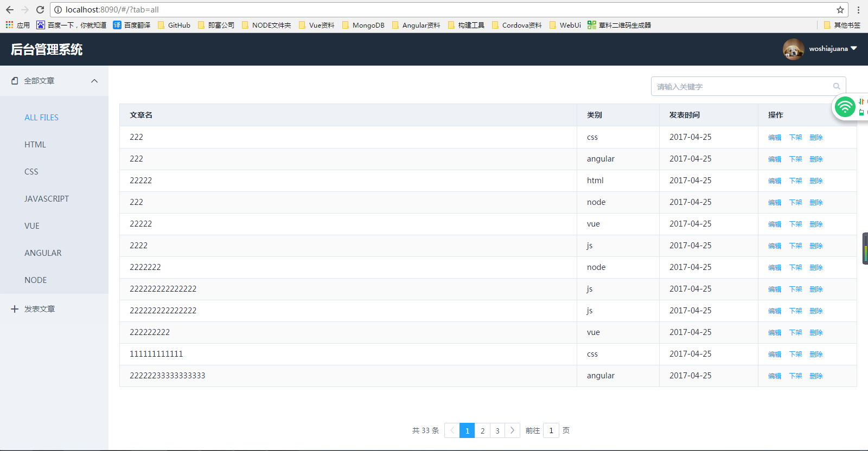The width and height of the screenshot is (868, 451).
Task: Click 编辑 for the 222222222 vue article
Action: point(775,333)
